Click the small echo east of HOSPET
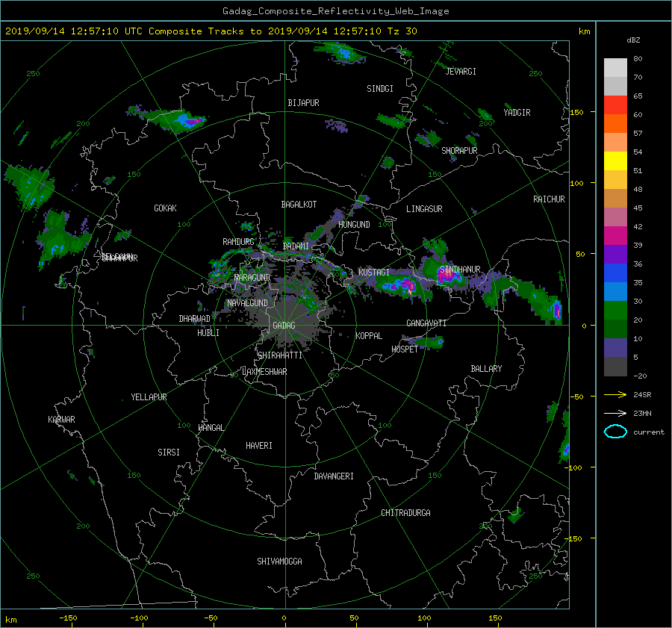 [x=426, y=342]
